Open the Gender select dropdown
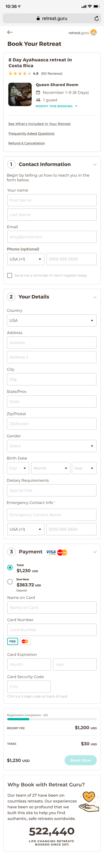The height and width of the screenshot is (868, 104). coord(51,446)
